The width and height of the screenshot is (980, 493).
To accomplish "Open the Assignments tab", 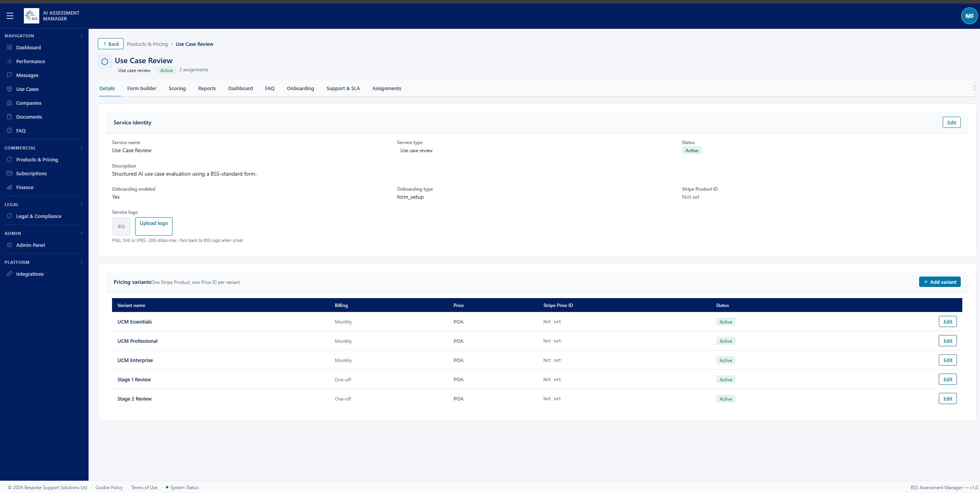I will (x=386, y=88).
